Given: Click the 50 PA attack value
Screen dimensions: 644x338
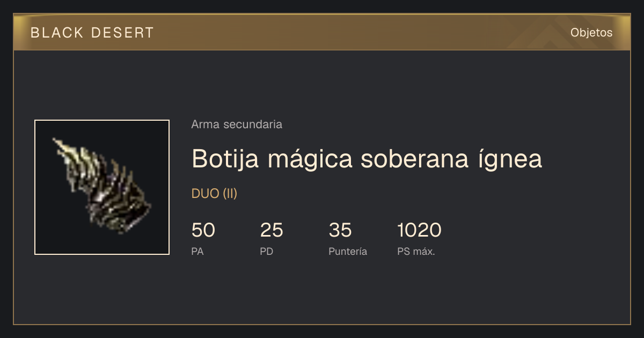Looking at the screenshot, I should 203,230.
